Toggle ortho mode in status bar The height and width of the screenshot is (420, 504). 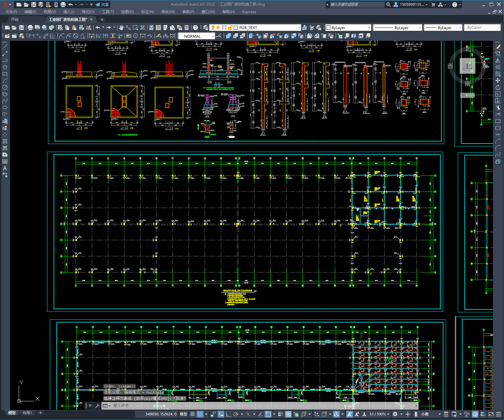pyautogui.click(x=228, y=414)
